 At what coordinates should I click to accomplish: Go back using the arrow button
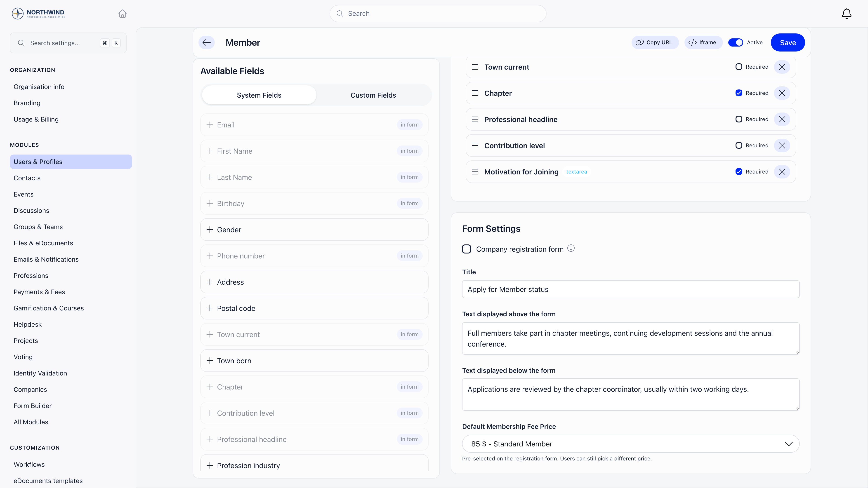[x=207, y=42]
